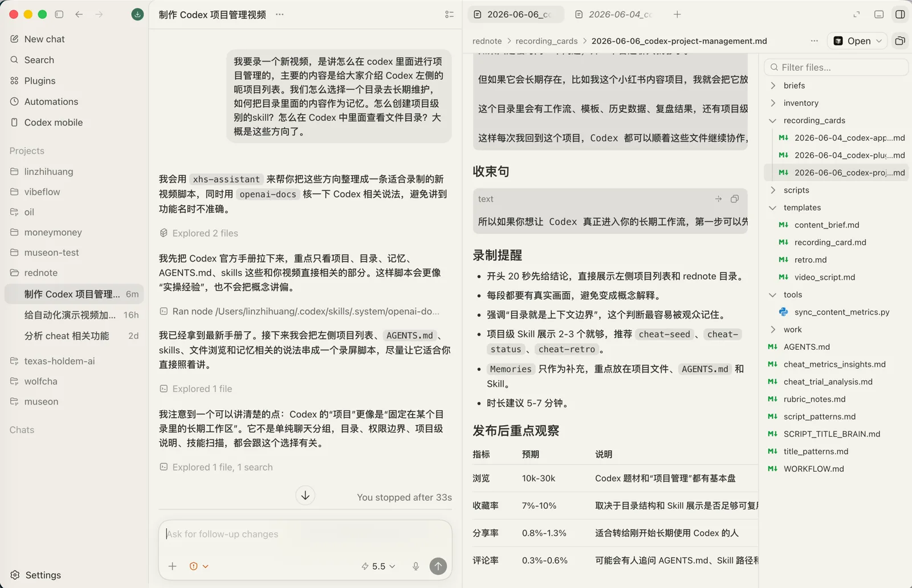Open the moneymoney project

click(74, 232)
